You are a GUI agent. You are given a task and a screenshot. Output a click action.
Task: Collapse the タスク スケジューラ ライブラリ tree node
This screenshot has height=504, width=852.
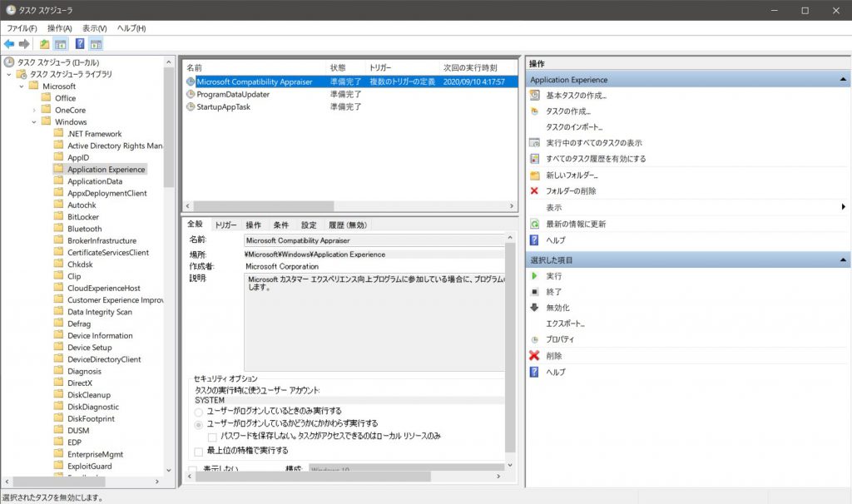(x=8, y=74)
